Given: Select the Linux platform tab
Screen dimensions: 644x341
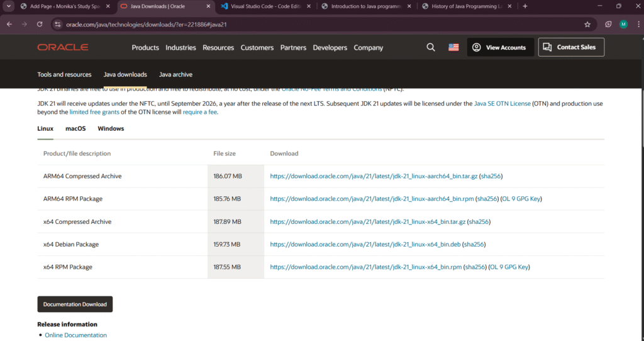Looking at the screenshot, I should tap(45, 128).
